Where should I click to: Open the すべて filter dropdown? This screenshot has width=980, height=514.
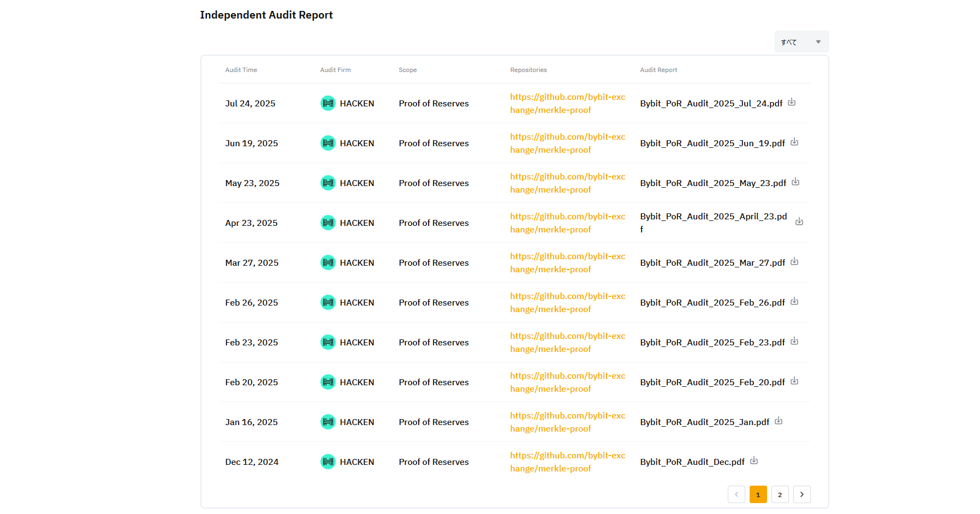pos(801,42)
